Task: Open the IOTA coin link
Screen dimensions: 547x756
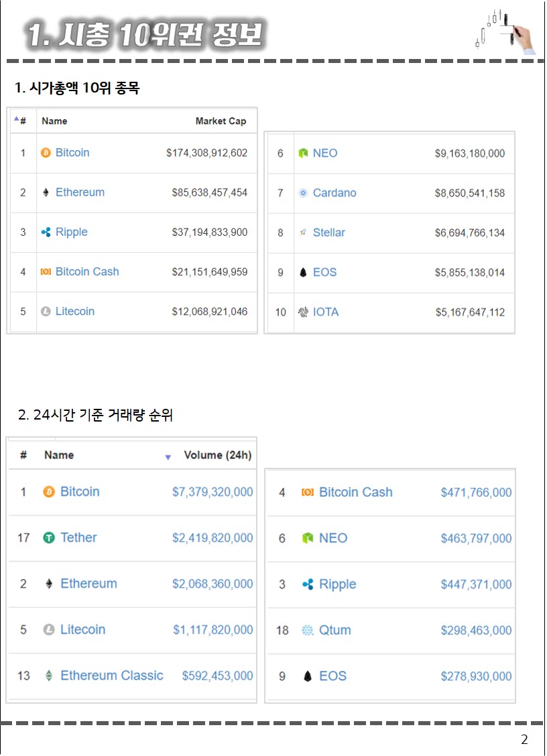Action: [x=326, y=312]
